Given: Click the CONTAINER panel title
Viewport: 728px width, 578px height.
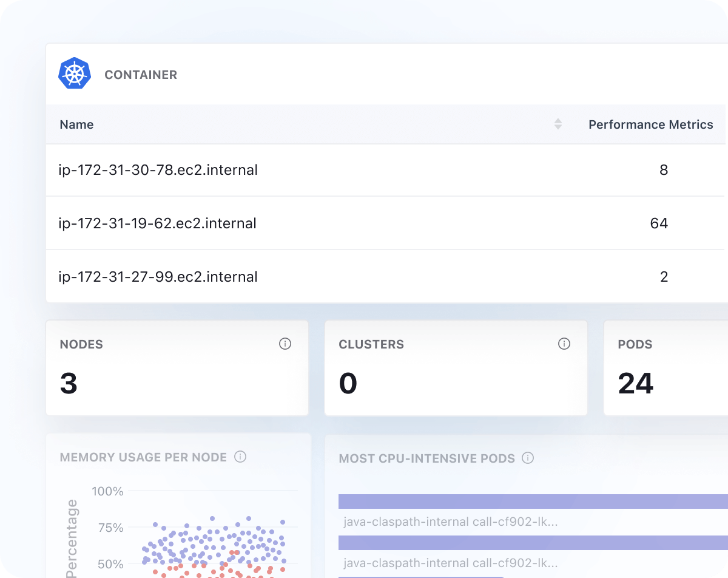Looking at the screenshot, I should [141, 75].
